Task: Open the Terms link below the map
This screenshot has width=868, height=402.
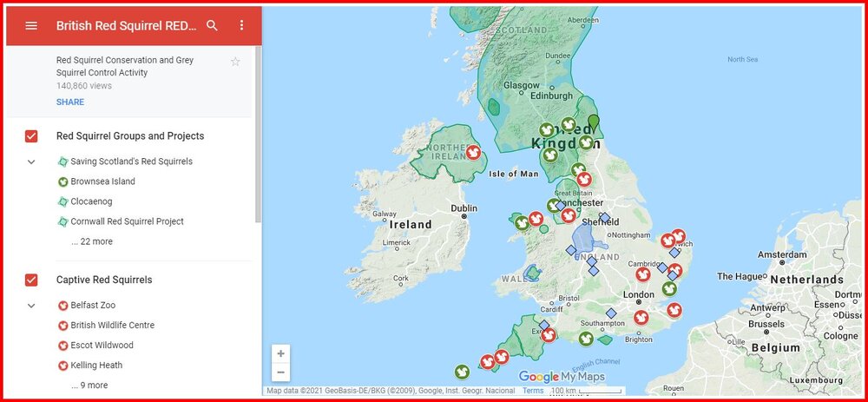Action: coord(533,391)
